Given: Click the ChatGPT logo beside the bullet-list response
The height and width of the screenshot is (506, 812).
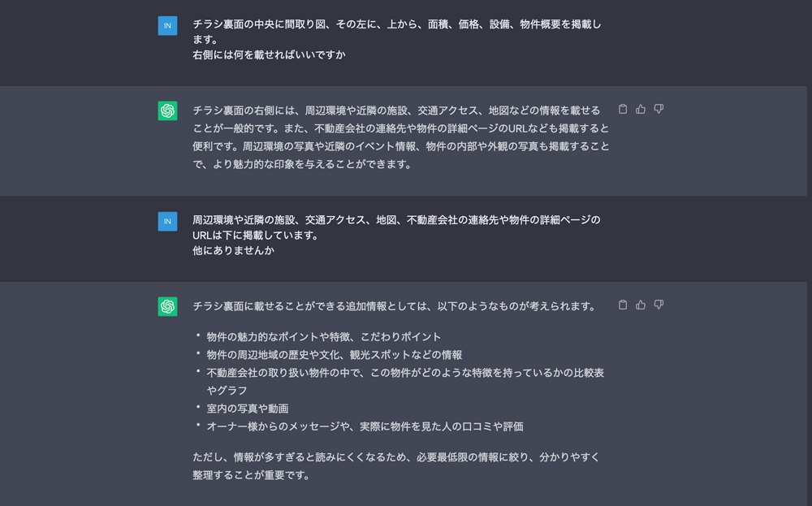Looking at the screenshot, I should coord(167,306).
